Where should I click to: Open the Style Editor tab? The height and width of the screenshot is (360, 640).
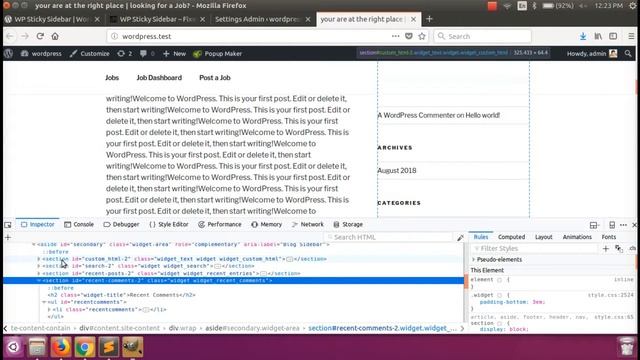169,224
